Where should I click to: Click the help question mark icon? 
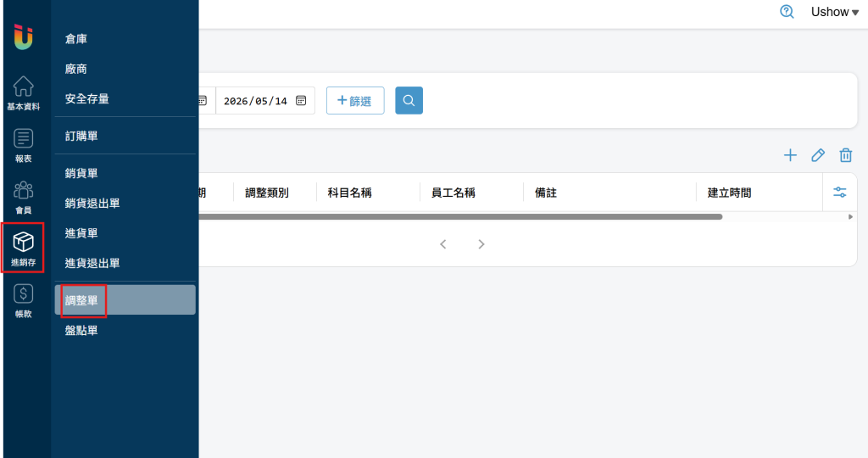click(x=787, y=12)
